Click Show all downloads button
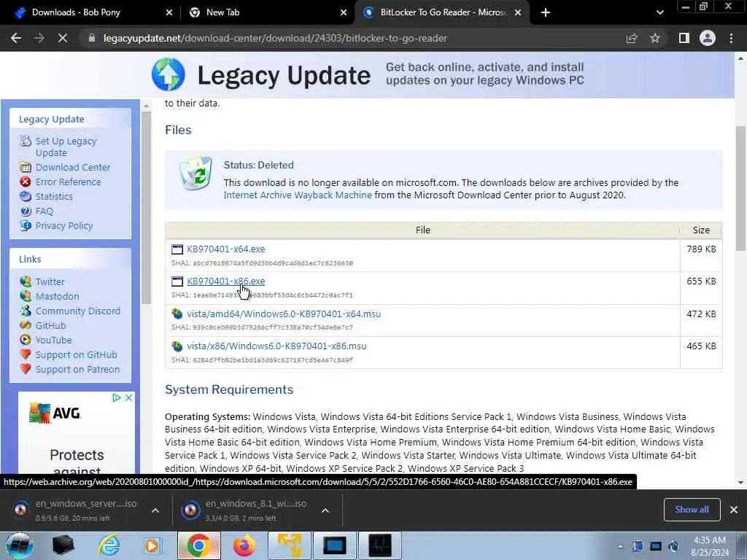Image resolution: width=747 pixels, height=560 pixels. pos(692,510)
